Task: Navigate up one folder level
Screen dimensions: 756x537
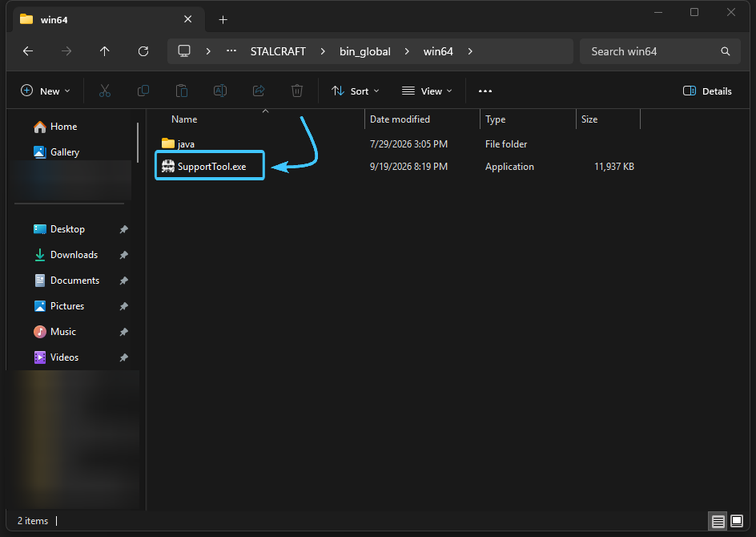Action: (x=105, y=51)
